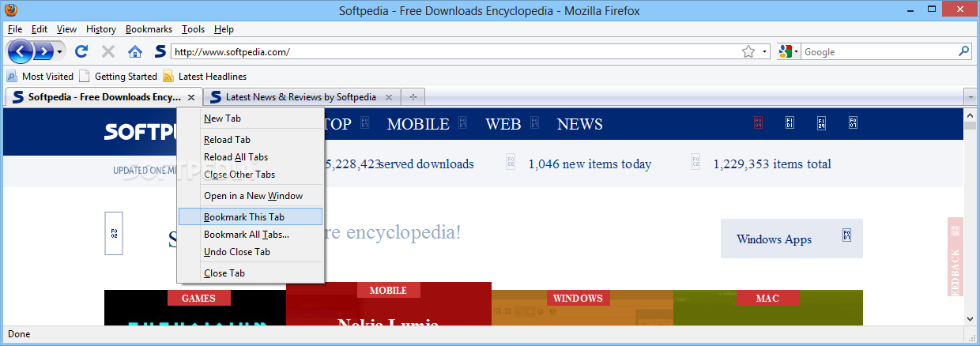
Task: Click '1,046 new items today' text
Action: click(x=590, y=164)
